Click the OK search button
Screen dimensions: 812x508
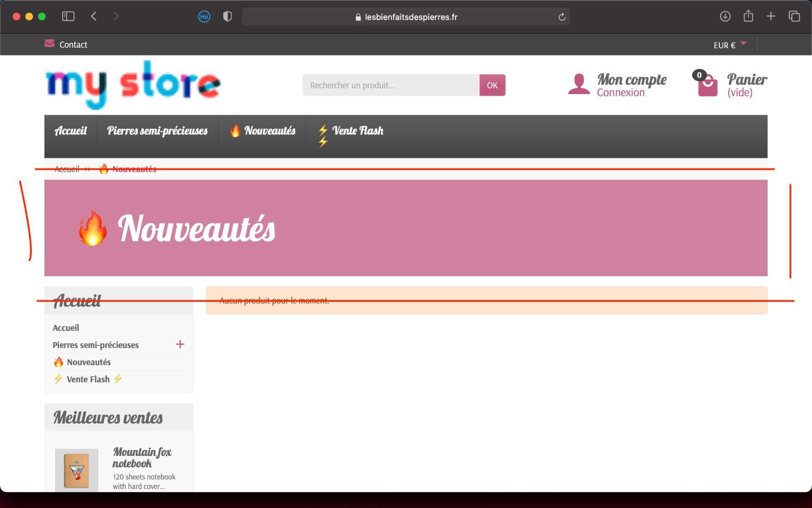(x=492, y=85)
